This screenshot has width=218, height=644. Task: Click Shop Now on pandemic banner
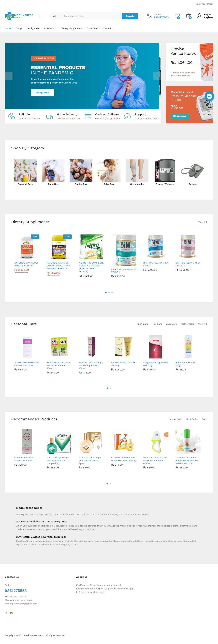pos(42,93)
